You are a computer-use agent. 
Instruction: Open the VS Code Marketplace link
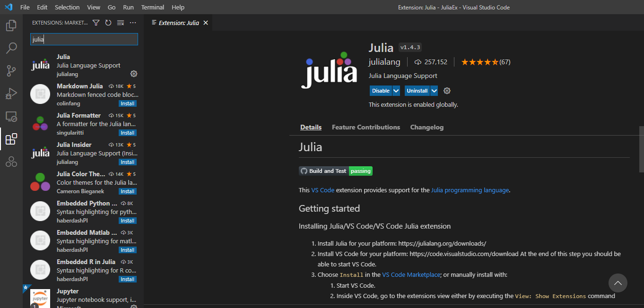[x=411, y=274]
